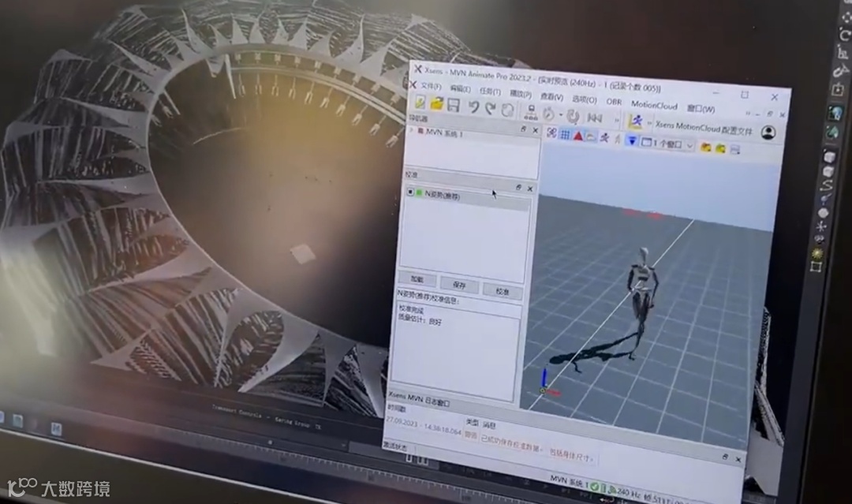Click the 保存 (Save) button
The image size is (852, 504).
tap(459, 285)
